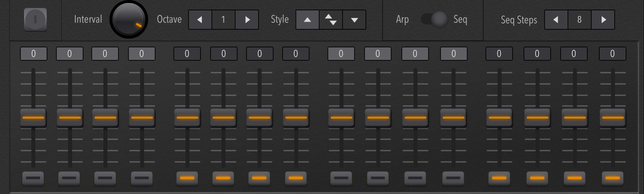Enable the step 12 on/off button
Image resolution: width=644 pixels, height=194 pixels.
pos(453,178)
